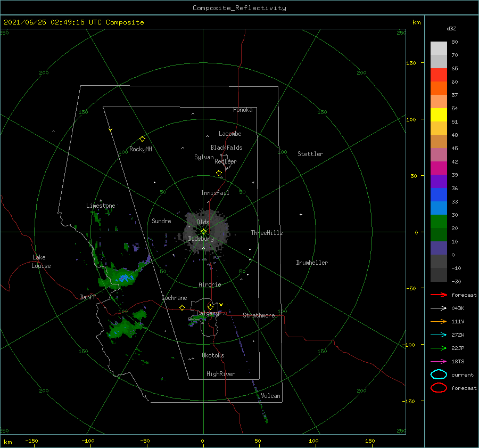Select the 80 dBZ light gray swatch
The image size is (479, 448).
tap(439, 48)
